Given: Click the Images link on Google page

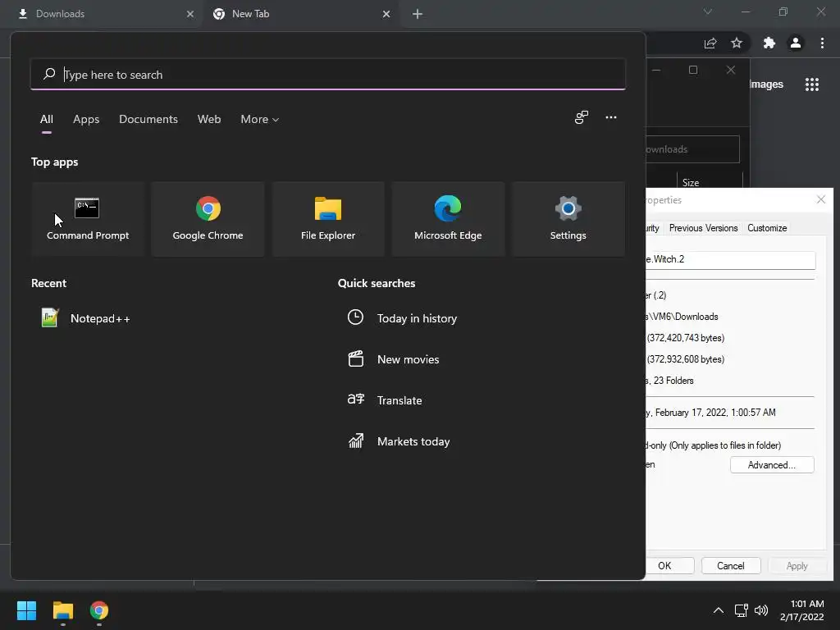Looking at the screenshot, I should 766,84.
